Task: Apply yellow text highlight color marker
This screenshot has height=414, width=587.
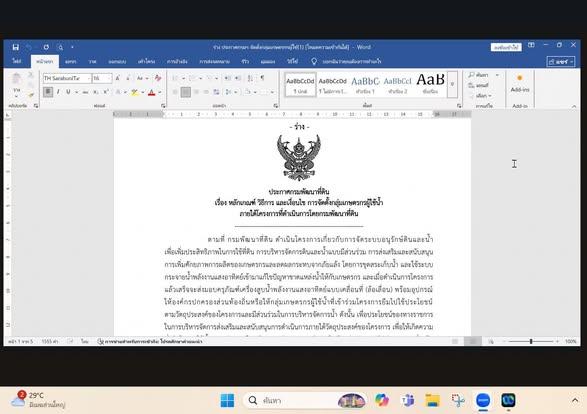Action: [134, 92]
